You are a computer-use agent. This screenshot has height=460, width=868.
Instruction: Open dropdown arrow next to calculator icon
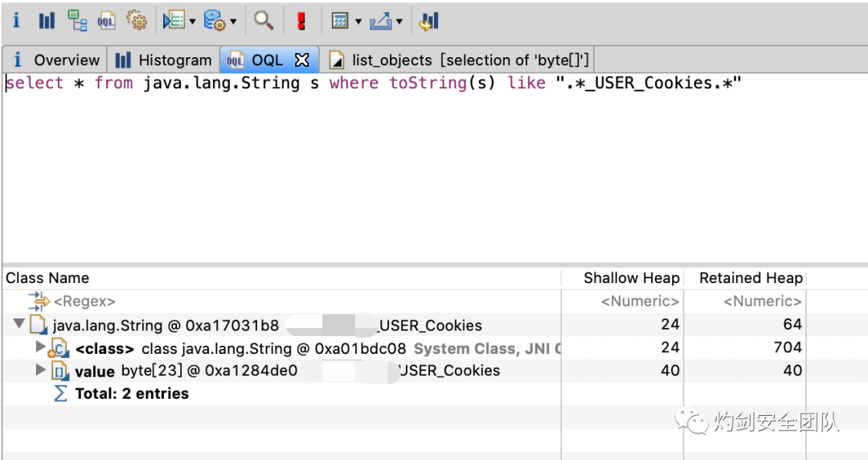(x=358, y=22)
